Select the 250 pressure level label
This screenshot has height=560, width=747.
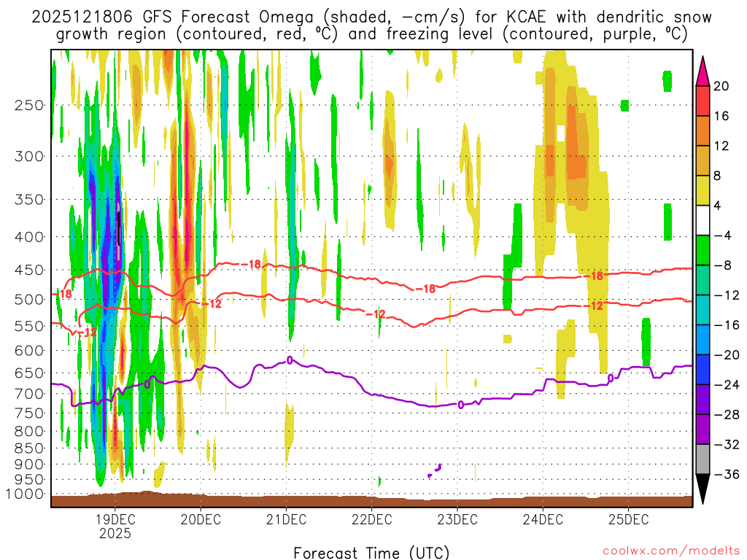pyautogui.click(x=28, y=105)
